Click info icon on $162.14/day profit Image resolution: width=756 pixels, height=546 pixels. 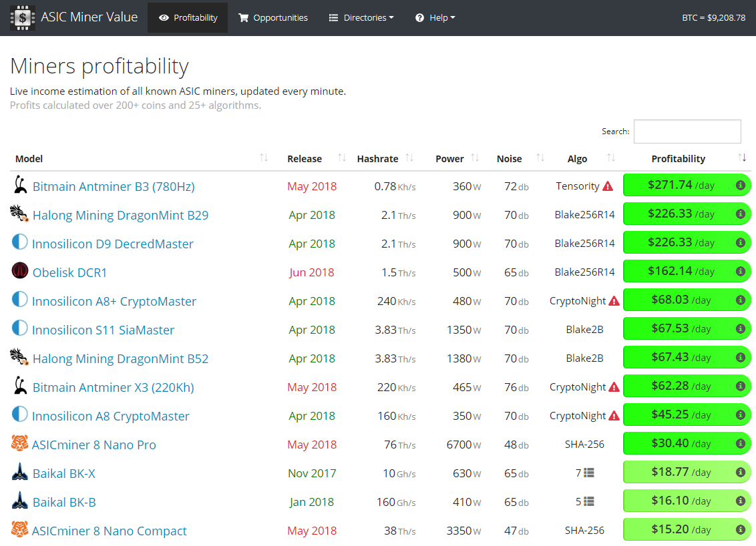coord(741,271)
